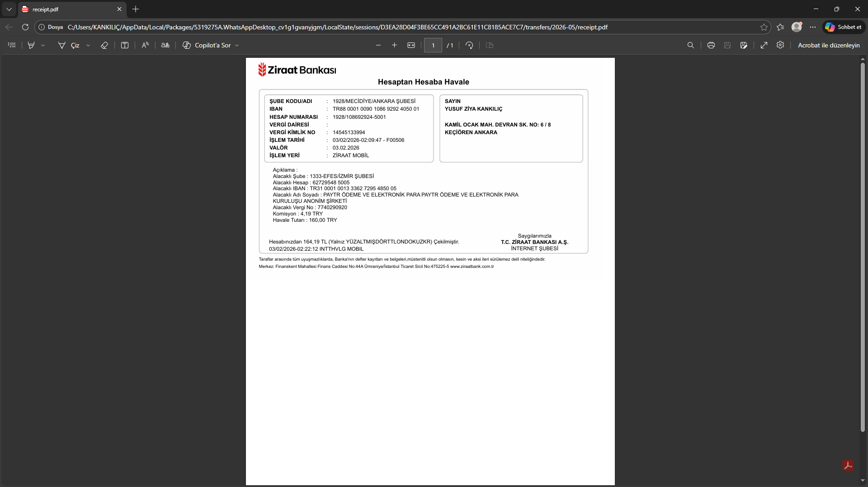Expand highlighter color options dropdown

coord(43,45)
